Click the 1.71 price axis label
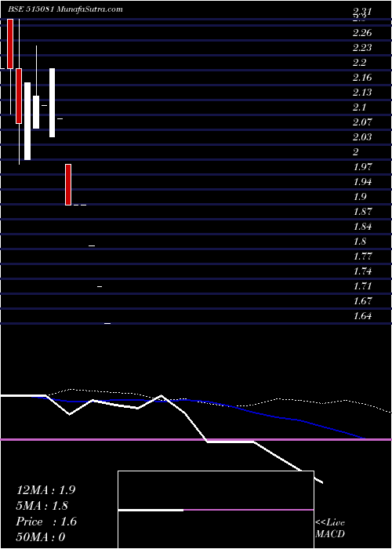The width and height of the screenshot is (392, 549). coord(362,286)
